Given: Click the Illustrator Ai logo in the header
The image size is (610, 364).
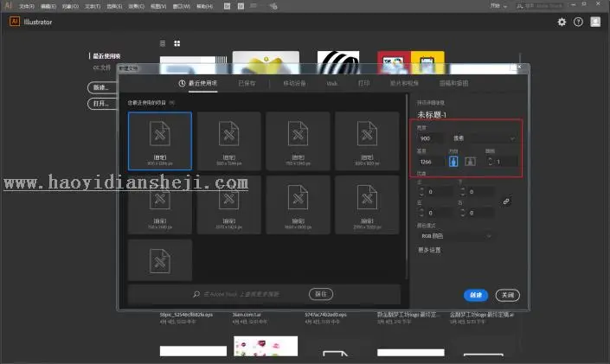Looking at the screenshot, I should coord(15,22).
